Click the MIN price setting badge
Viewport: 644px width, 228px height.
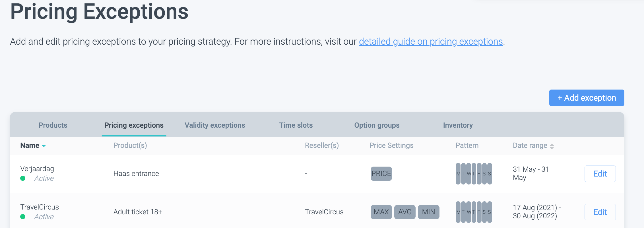pos(428,212)
